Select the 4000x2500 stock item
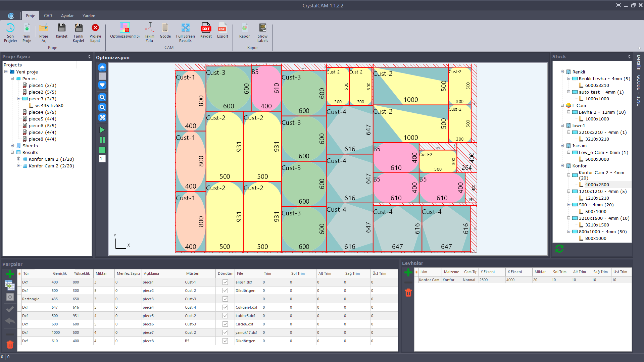 (x=597, y=185)
